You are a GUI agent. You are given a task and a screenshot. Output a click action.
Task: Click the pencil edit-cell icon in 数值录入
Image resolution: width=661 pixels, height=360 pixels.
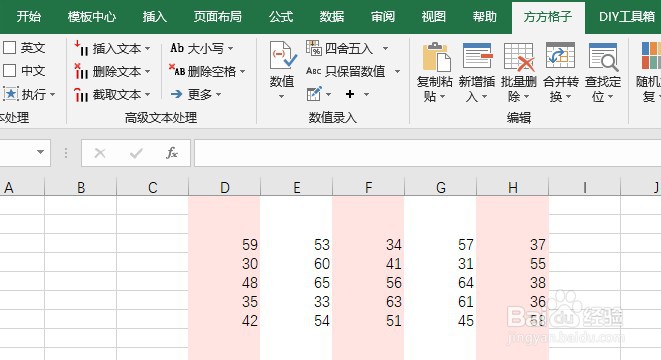(x=314, y=94)
